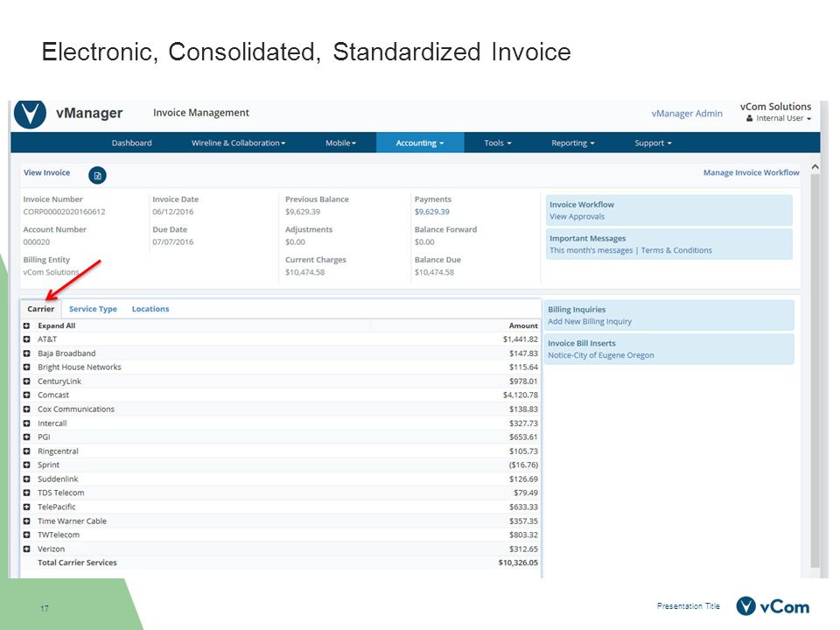Open the Wireline & Collaboration dropdown menu
Screen dimensions: 840x630
[238, 143]
